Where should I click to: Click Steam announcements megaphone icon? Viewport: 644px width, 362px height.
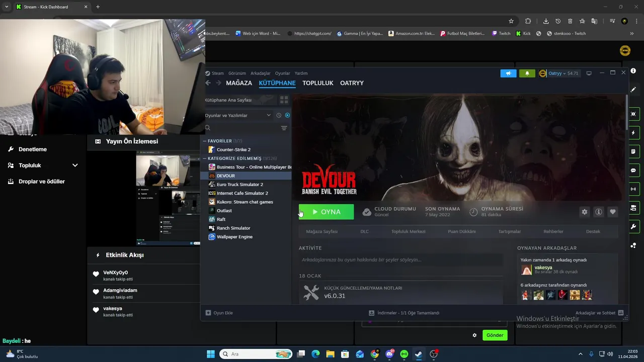[508, 73]
